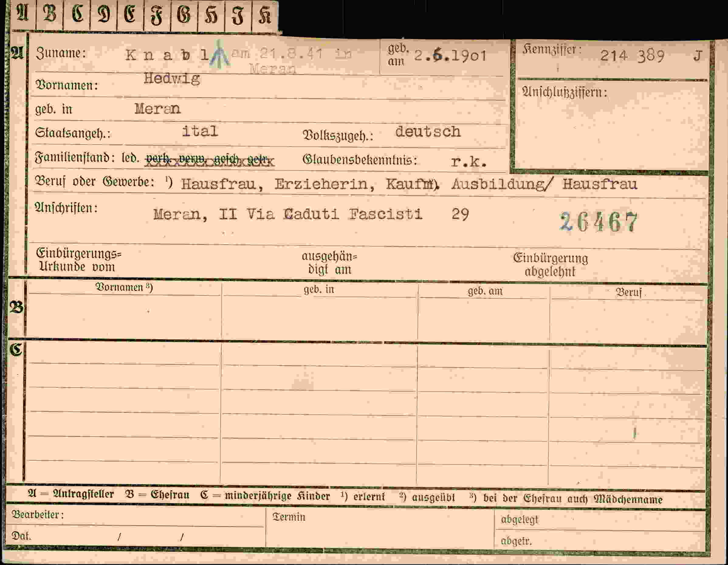The width and height of the screenshot is (728, 565).
Task: Click the legend entry 'A = Antragsteller'
Action: click(71, 494)
